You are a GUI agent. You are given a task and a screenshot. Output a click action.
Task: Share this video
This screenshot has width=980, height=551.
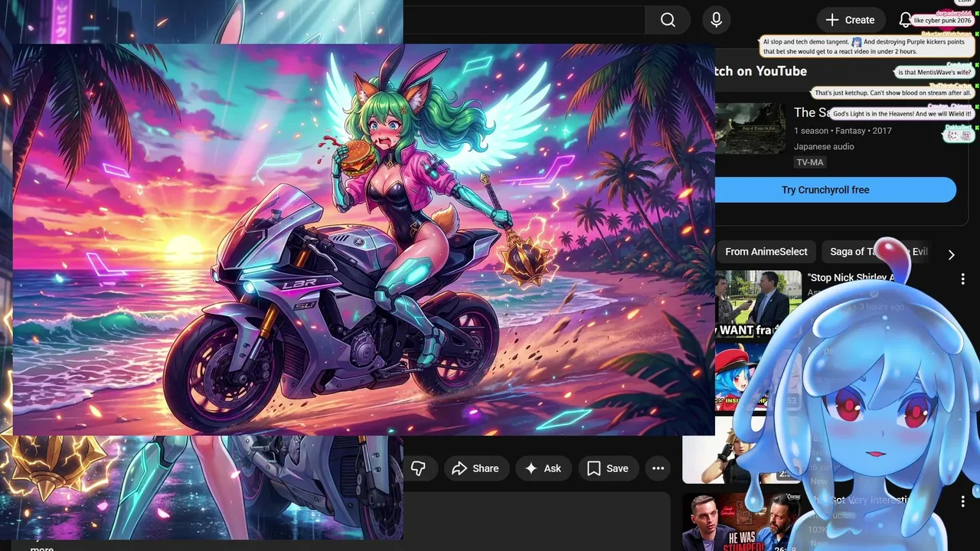tap(475, 468)
